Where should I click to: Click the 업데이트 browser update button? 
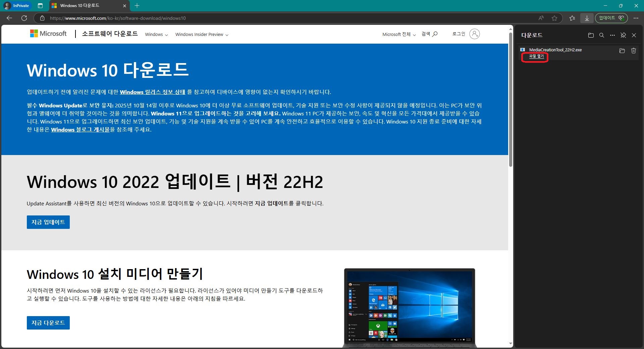pyautogui.click(x=611, y=18)
